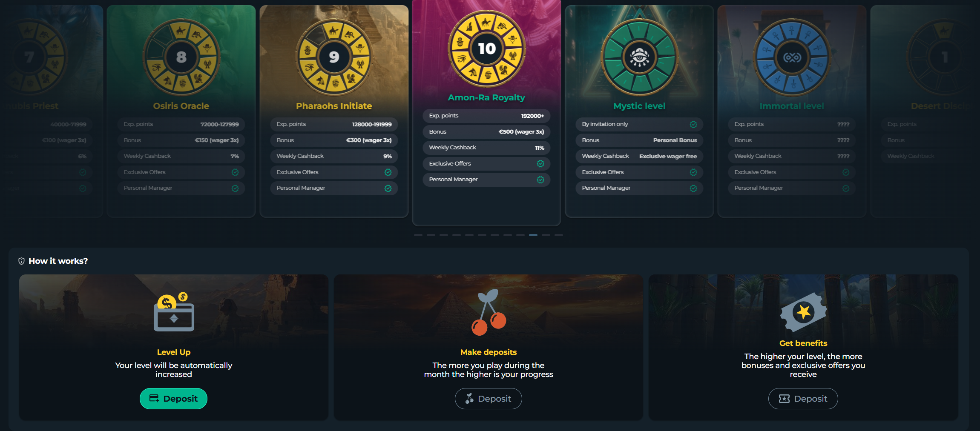Click the Deposit button under Get benefits
980x431 pixels.
[x=803, y=399]
